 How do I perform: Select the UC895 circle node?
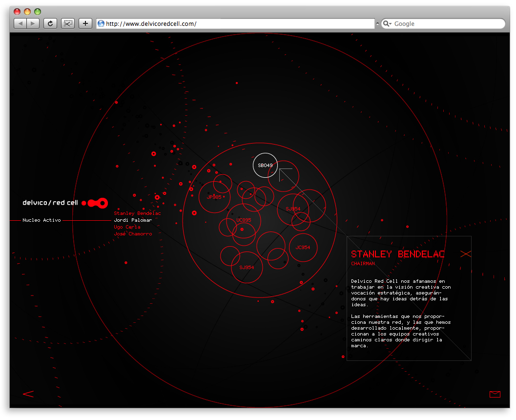click(x=244, y=220)
